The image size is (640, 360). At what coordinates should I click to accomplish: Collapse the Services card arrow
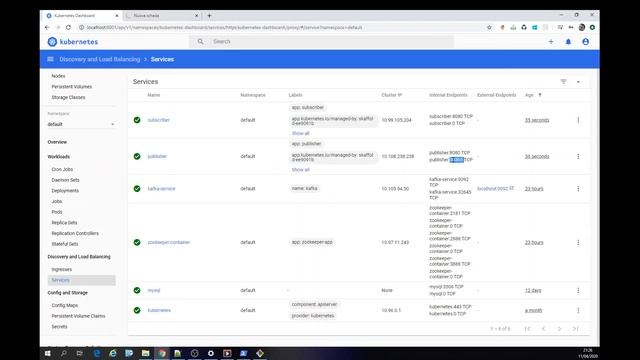578,82
